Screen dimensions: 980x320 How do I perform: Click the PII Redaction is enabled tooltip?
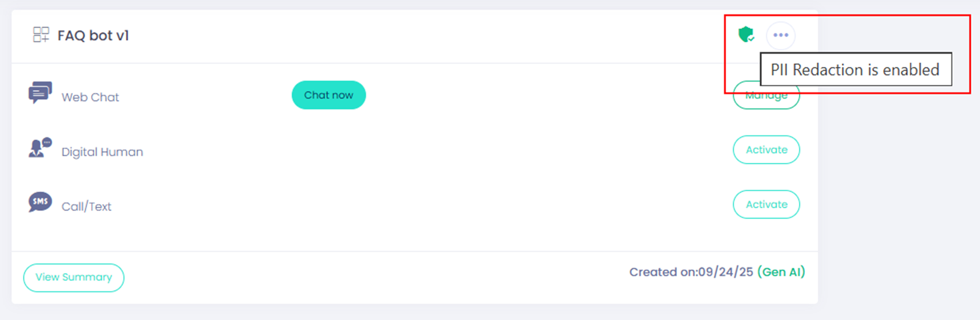point(855,70)
